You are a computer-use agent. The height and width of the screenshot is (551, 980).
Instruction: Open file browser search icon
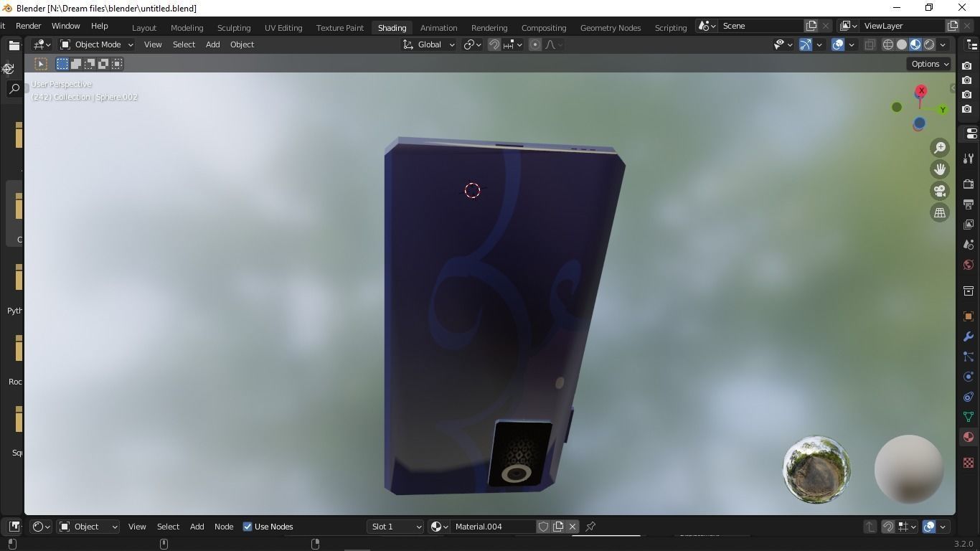click(x=14, y=89)
